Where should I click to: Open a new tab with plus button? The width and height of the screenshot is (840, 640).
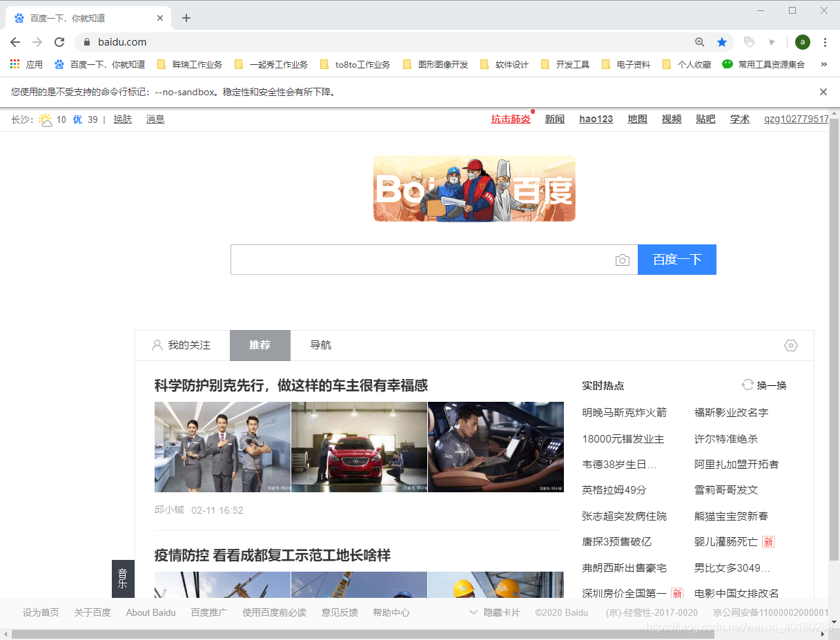[x=186, y=18]
